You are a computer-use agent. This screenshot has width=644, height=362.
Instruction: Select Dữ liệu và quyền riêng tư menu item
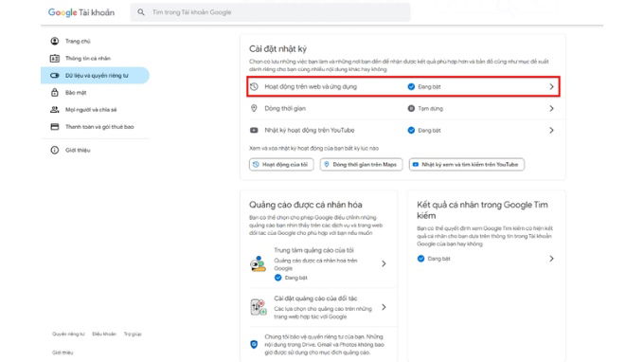click(x=95, y=76)
